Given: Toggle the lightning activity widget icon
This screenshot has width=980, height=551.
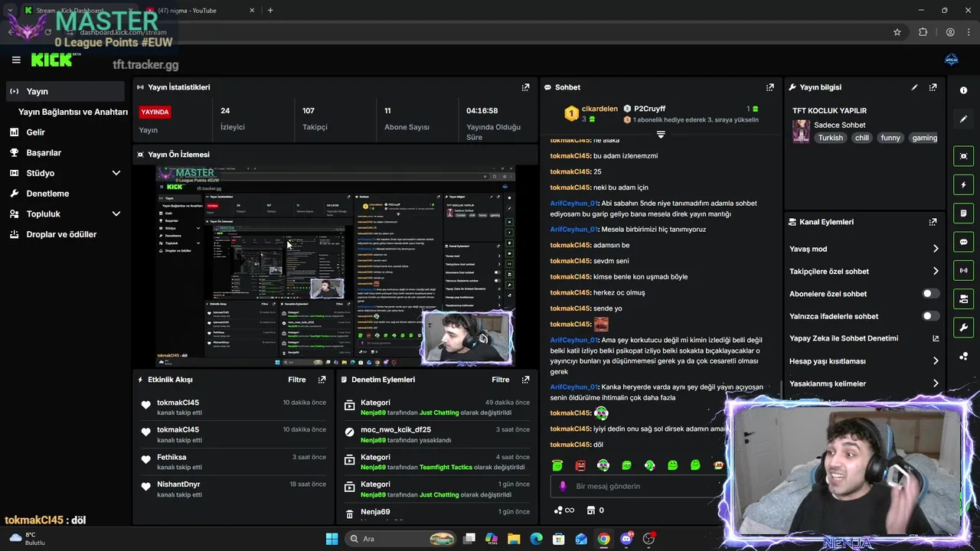Looking at the screenshot, I should (963, 184).
